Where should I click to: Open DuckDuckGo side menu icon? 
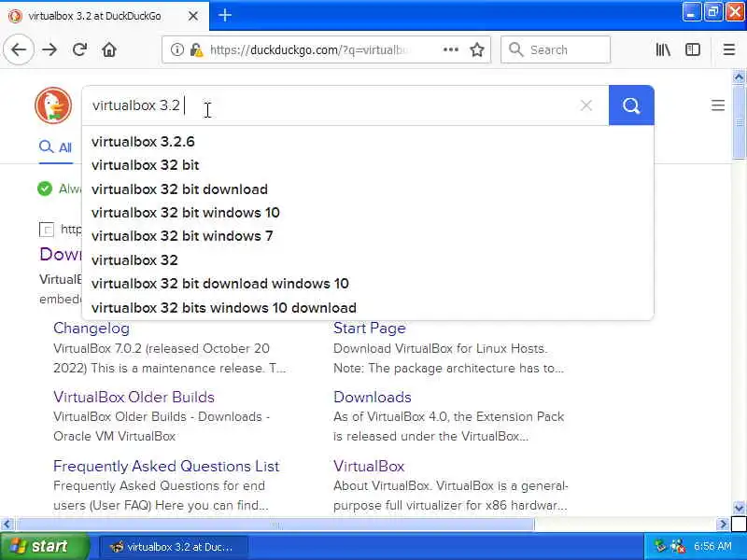click(718, 105)
